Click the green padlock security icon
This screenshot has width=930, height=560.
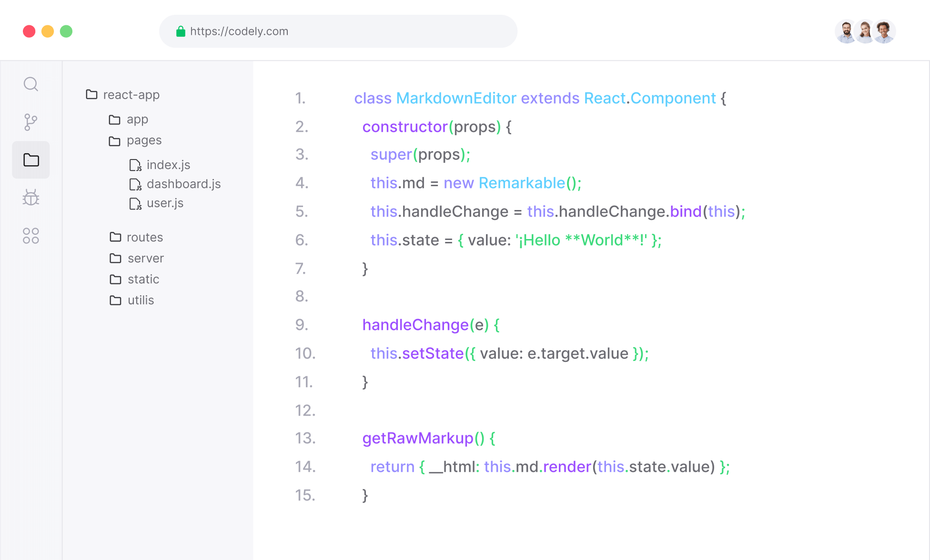point(181,31)
